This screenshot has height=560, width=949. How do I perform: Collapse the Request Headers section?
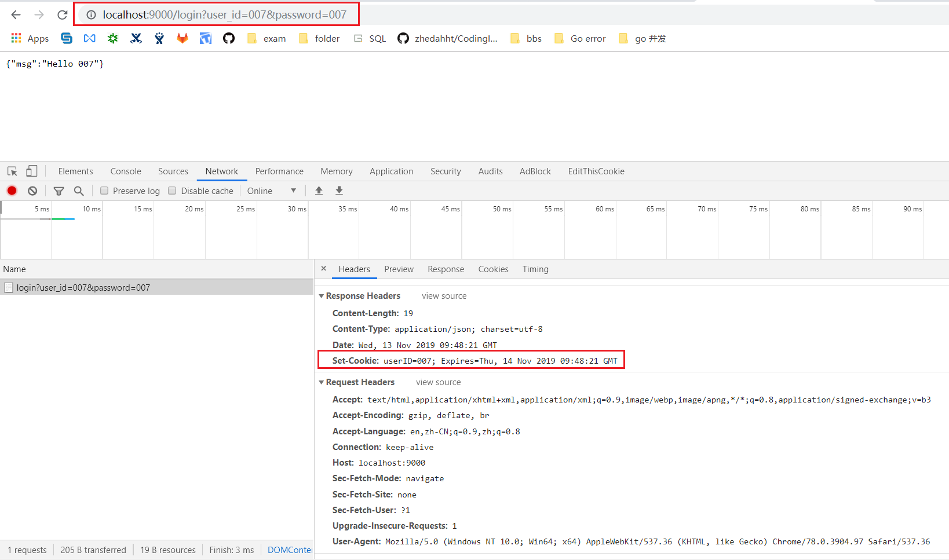(x=322, y=382)
